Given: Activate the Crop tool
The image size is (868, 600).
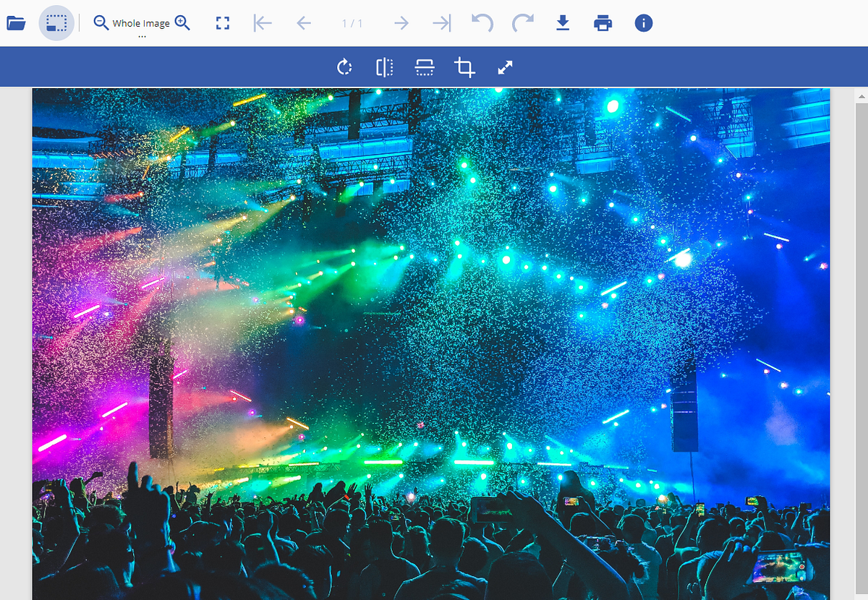Looking at the screenshot, I should point(464,67).
